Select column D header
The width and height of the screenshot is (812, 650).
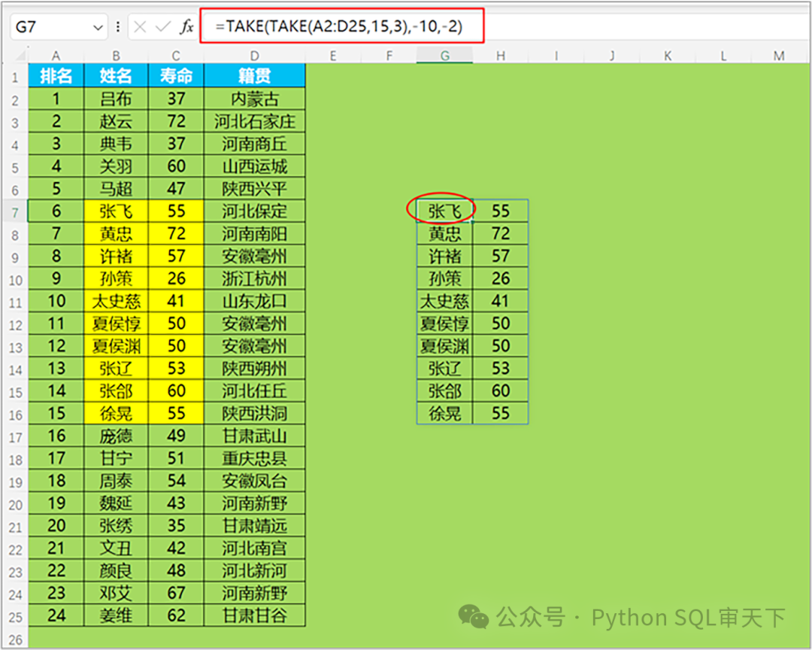pyautogui.click(x=254, y=56)
